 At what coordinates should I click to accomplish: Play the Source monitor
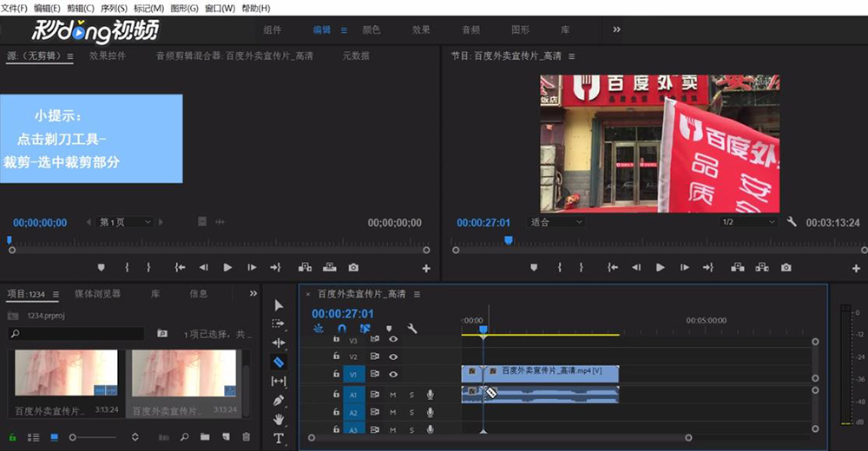click(x=227, y=267)
